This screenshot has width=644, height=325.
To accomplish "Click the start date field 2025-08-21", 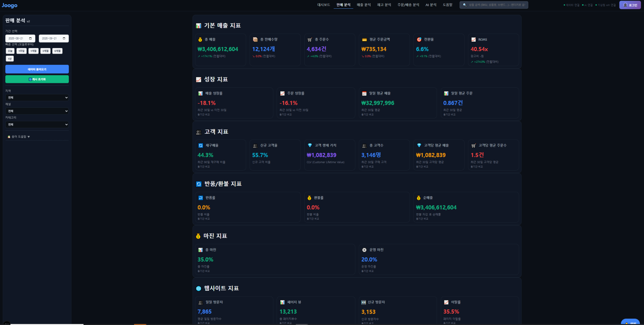I will pos(20,38).
